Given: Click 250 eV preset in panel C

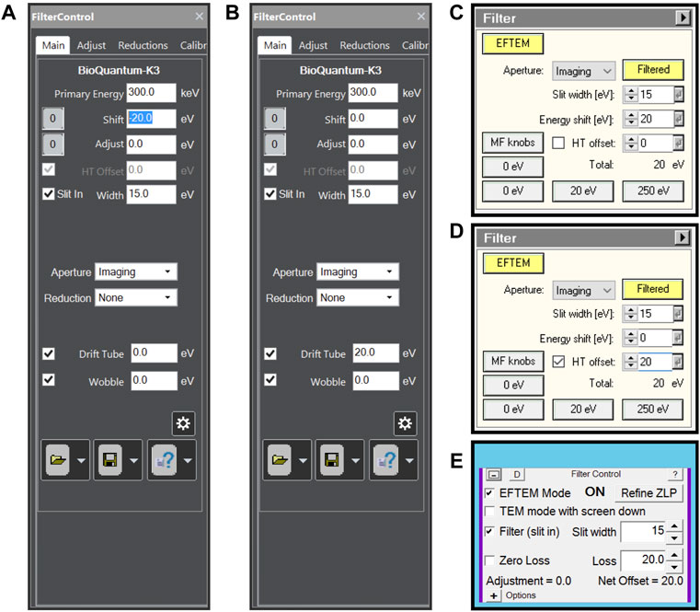Looking at the screenshot, I should 653,191.
